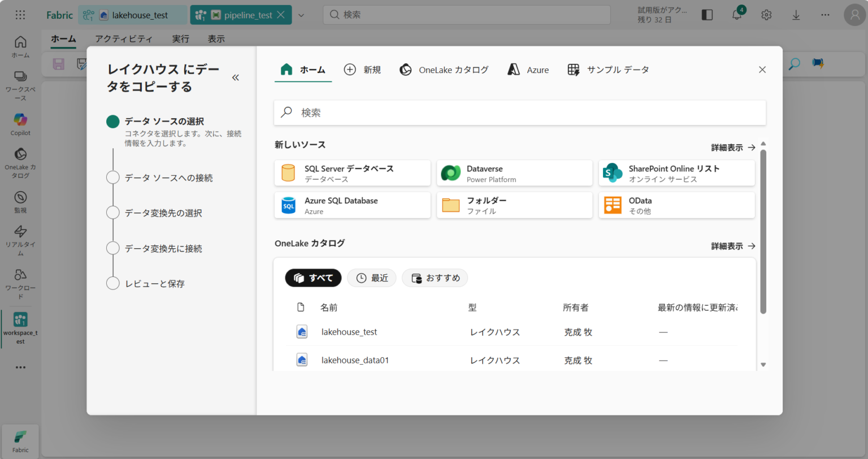This screenshot has width=868, height=459.
Task: Select Azure tab in dialog
Action: tap(528, 70)
